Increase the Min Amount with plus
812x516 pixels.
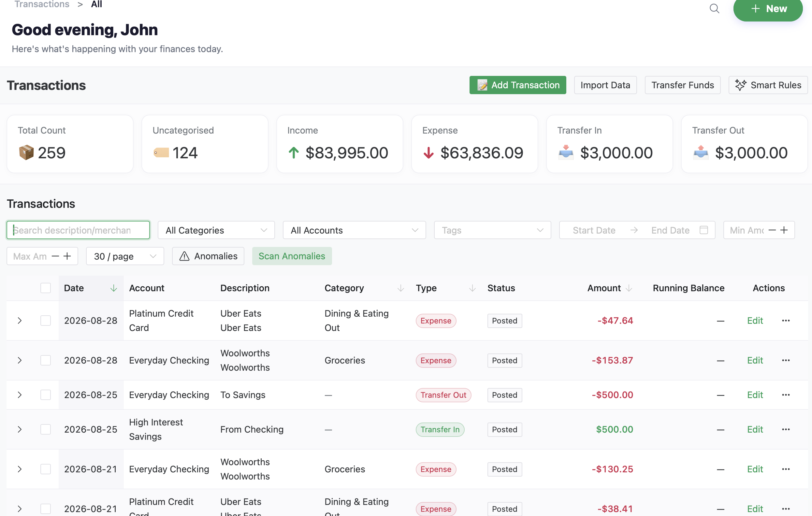click(784, 230)
